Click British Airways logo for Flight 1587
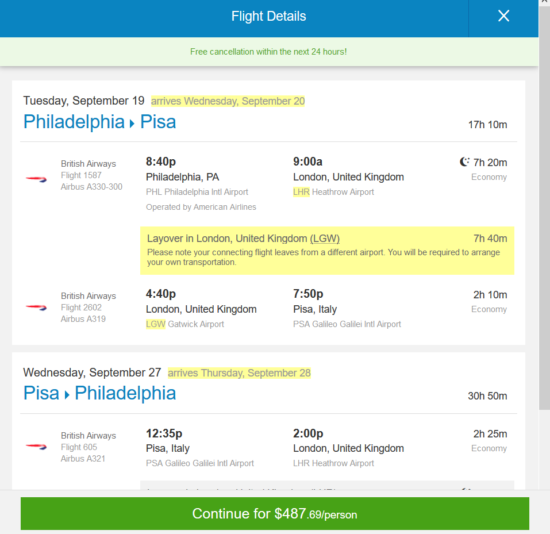Image resolution: width=550 pixels, height=534 pixels. click(36, 179)
